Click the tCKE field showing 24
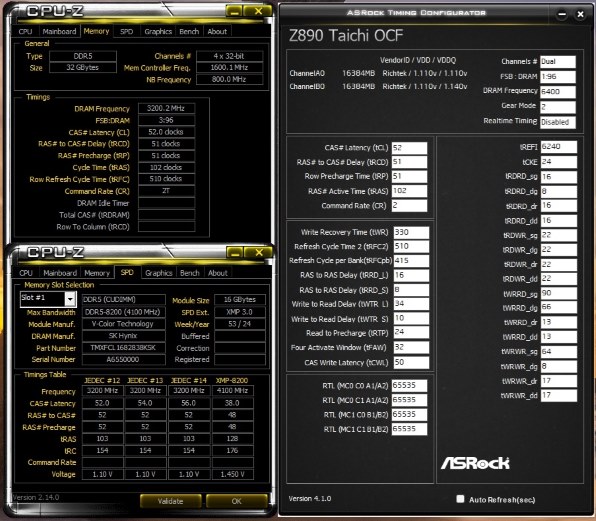The image size is (596, 521). pos(559,162)
